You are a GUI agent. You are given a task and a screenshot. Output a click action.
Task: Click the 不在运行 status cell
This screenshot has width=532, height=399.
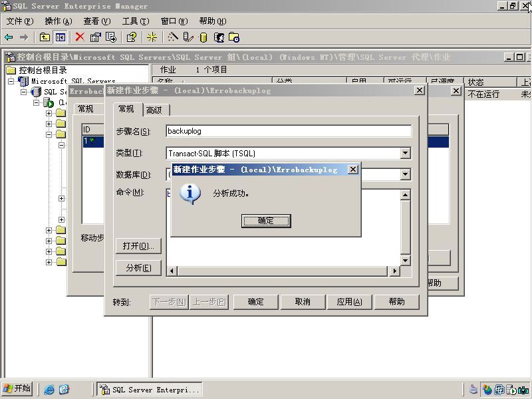[483, 94]
